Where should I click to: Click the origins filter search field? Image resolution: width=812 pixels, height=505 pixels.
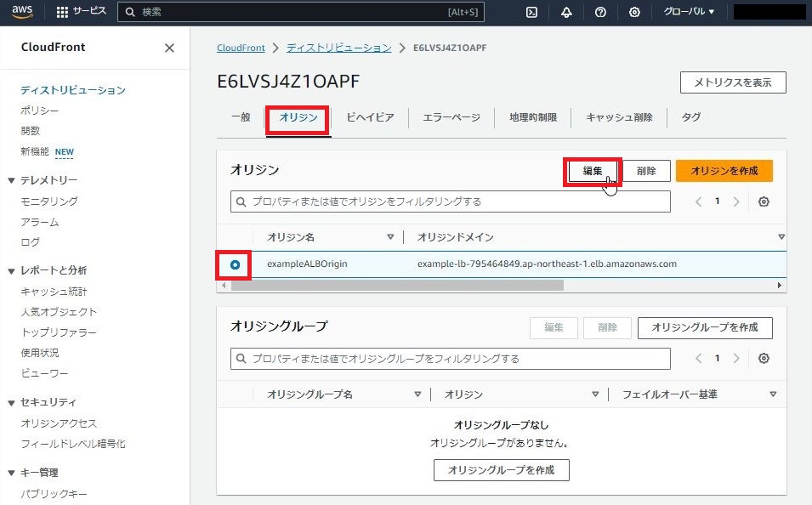pos(449,201)
